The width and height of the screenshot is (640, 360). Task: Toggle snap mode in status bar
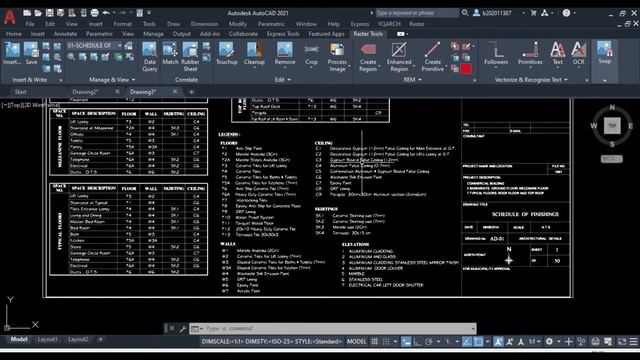tap(386, 342)
